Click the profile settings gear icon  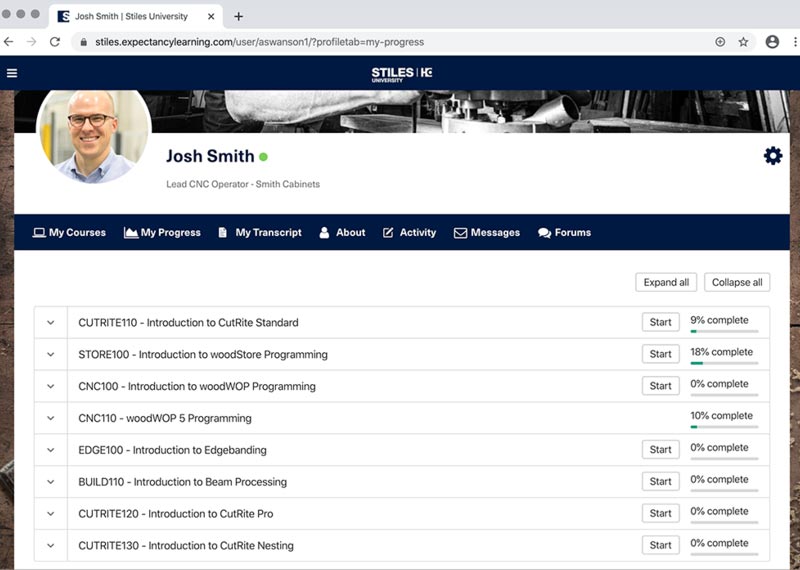click(x=772, y=156)
